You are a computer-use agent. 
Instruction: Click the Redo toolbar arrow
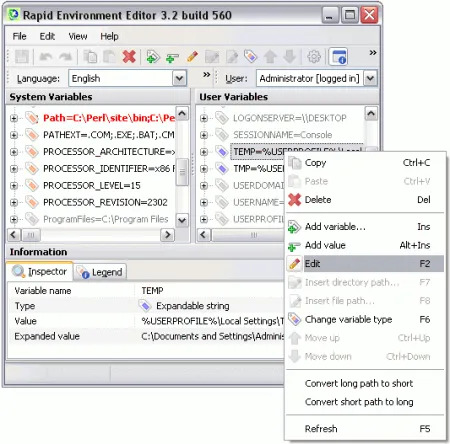point(66,56)
